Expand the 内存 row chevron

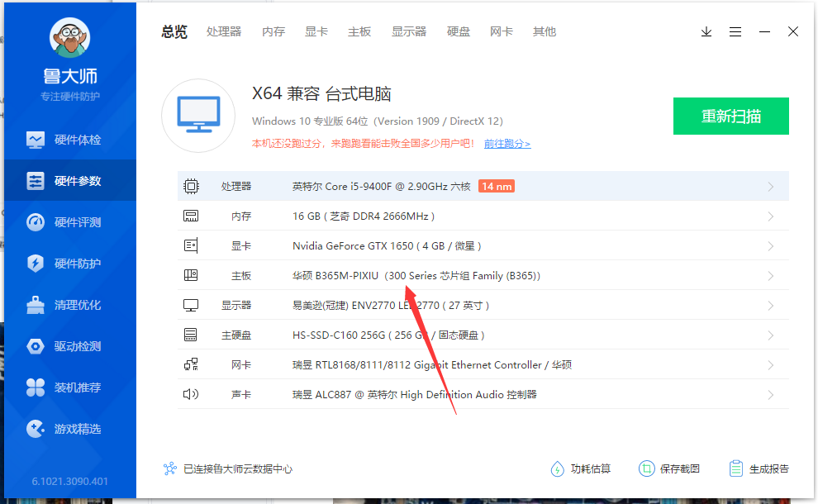point(771,216)
